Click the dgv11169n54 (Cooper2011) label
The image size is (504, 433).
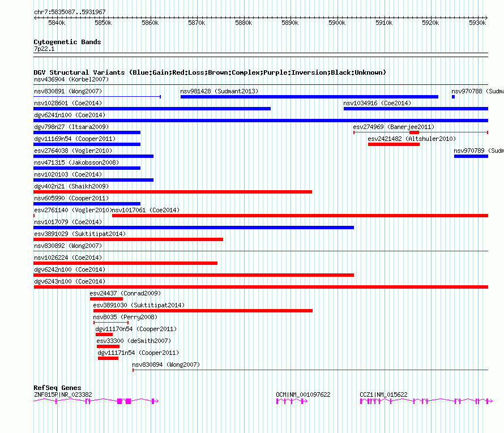75,139
